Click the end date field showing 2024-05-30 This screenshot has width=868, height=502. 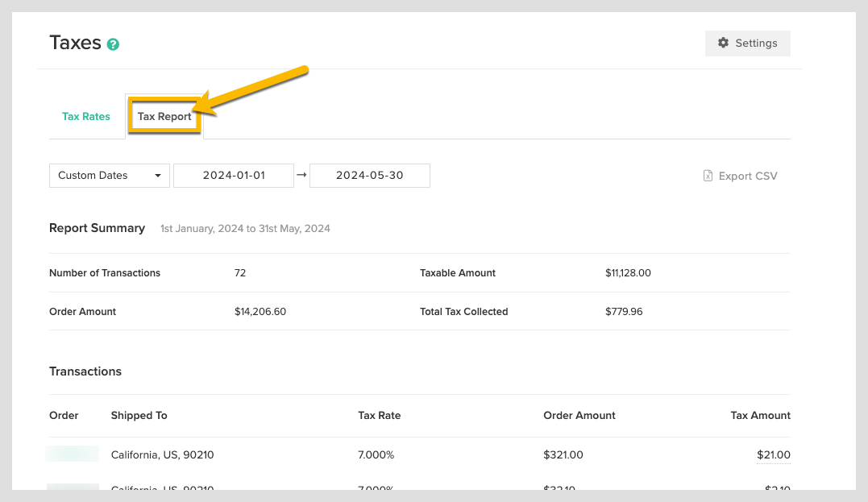(369, 175)
